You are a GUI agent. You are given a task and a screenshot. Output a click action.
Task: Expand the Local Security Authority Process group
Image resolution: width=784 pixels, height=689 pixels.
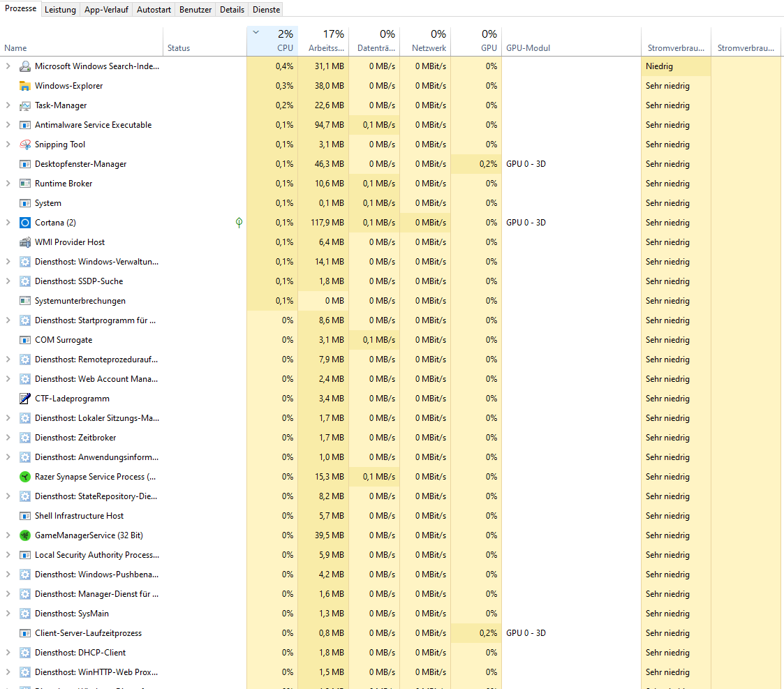pos(8,554)
